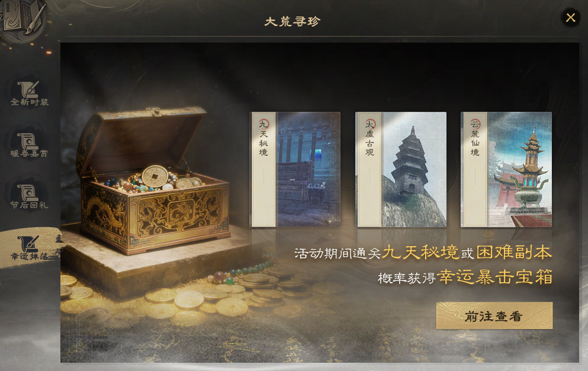Click the 节后回礼 scroll icon
Image resolution: width=588 pixels, height=371 pixels.
point(28,193)
